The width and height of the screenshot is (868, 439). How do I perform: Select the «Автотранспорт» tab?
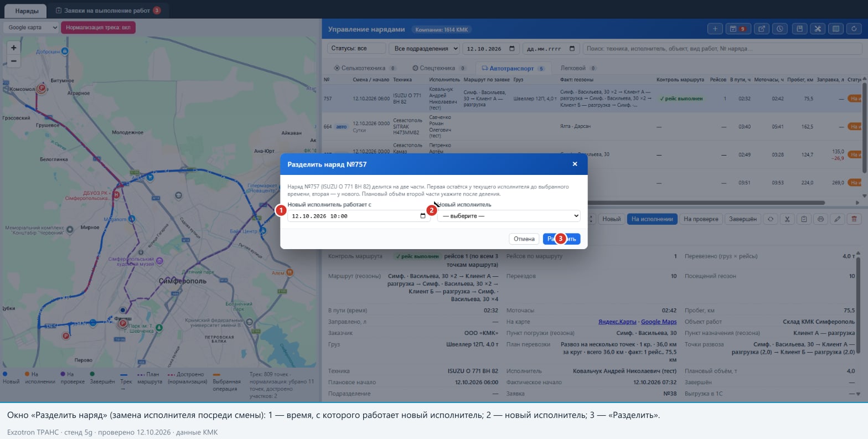click(513, 68)
